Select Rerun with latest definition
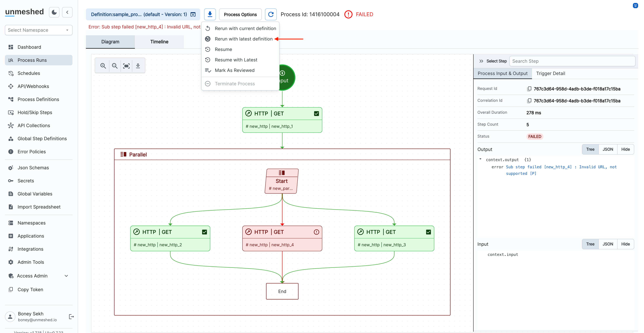 243,39
